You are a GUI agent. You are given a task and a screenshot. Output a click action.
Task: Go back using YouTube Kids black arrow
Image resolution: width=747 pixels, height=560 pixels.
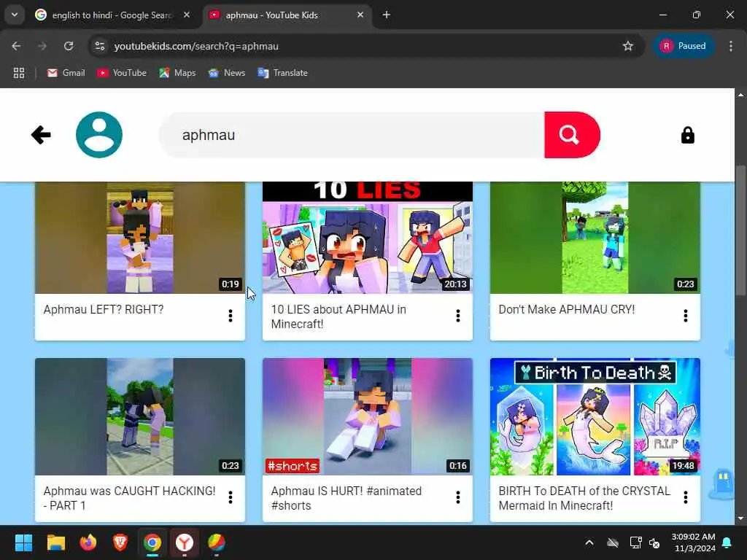click(41, 135)
